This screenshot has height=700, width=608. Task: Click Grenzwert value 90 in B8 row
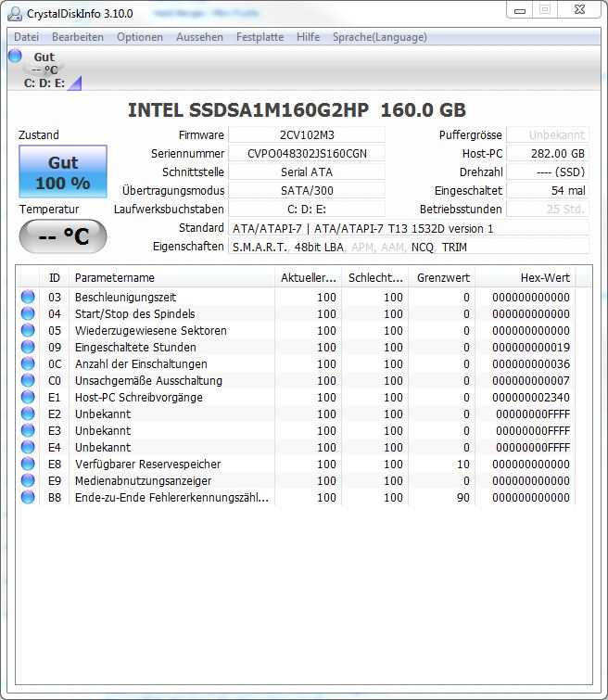pos(463,497)
